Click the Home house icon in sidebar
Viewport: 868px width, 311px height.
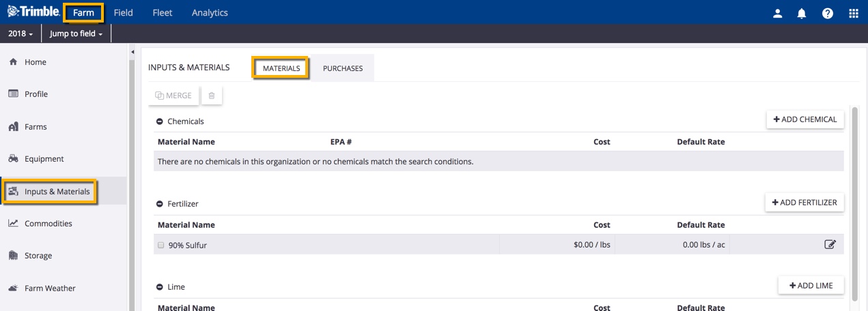pos(13,62)
